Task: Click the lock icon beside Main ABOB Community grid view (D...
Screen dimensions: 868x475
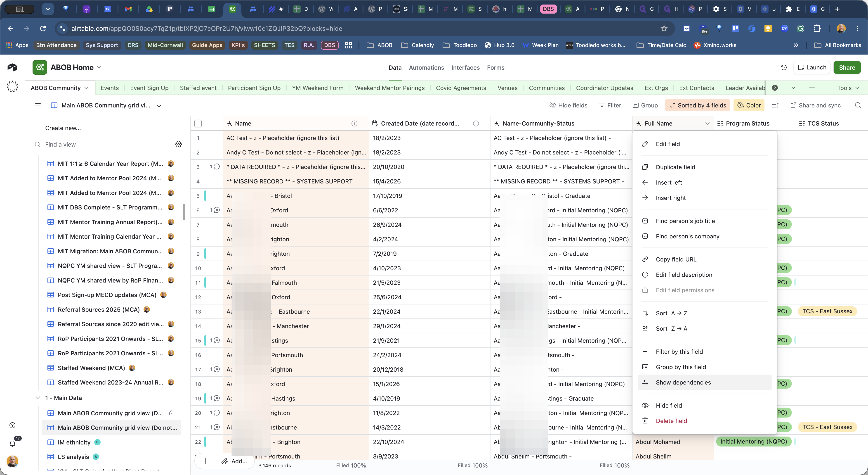Action: [x=171, y=413]
